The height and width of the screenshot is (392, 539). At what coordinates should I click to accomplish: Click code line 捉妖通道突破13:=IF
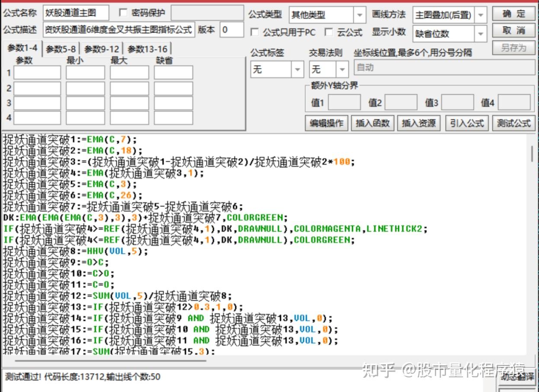pos(123,307)
